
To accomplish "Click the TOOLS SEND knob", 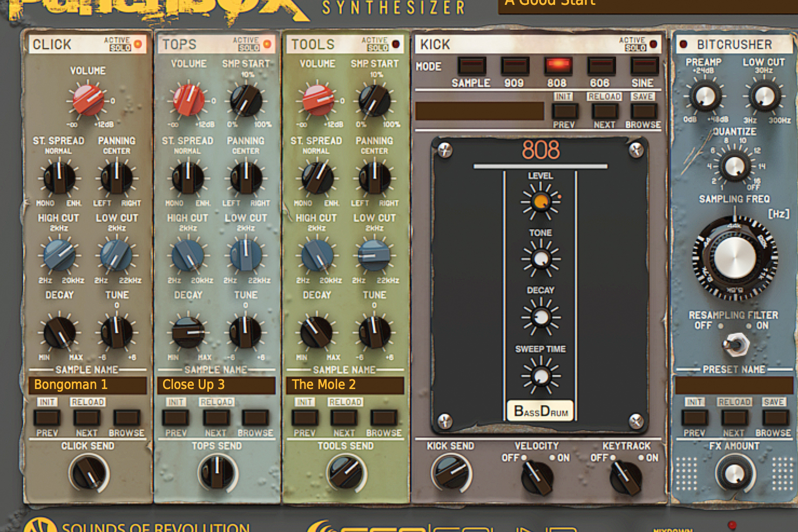I will click(346, 473).
